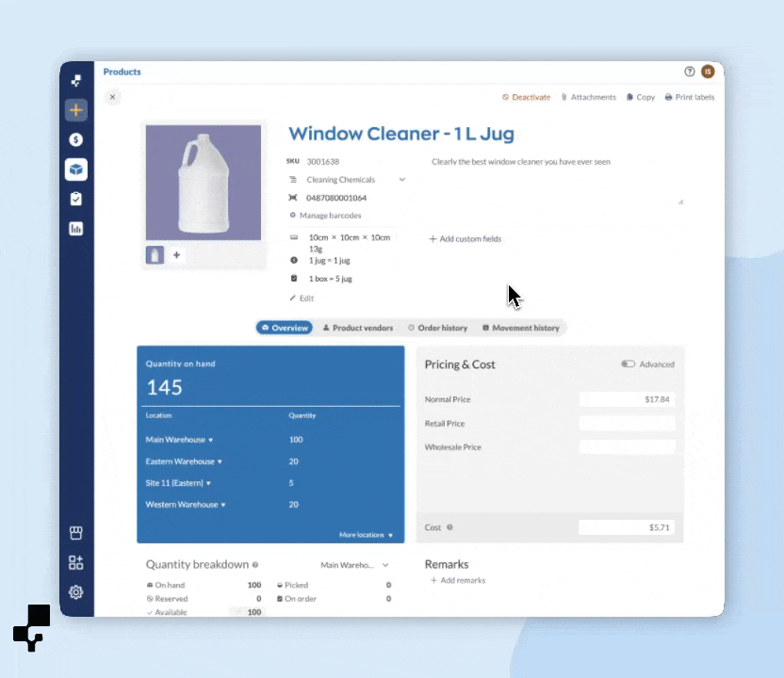784x678 pixels.
Task: Open the clipboard check icon in sidebar
Action: (76, 199)
